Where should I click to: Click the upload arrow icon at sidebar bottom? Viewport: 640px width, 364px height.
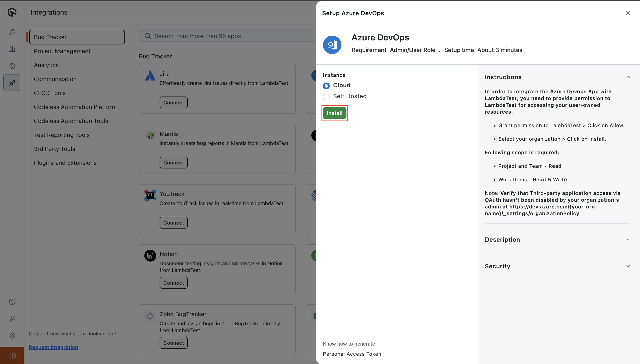(x=12, y=355)
